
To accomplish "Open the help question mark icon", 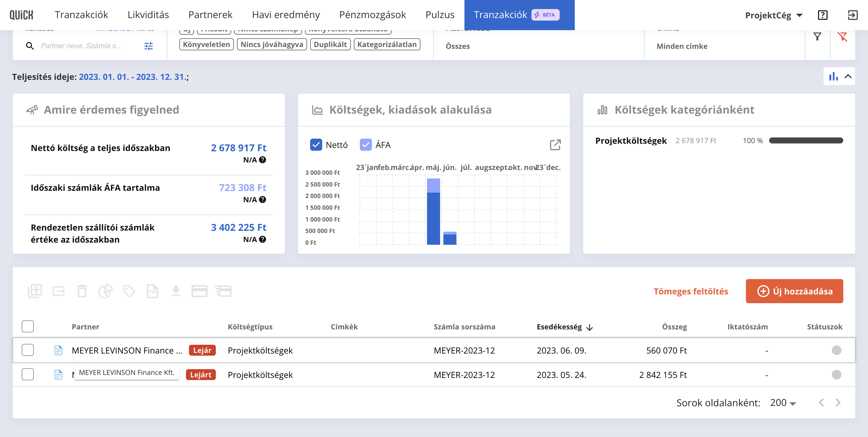I will click(x=822, y=15).
